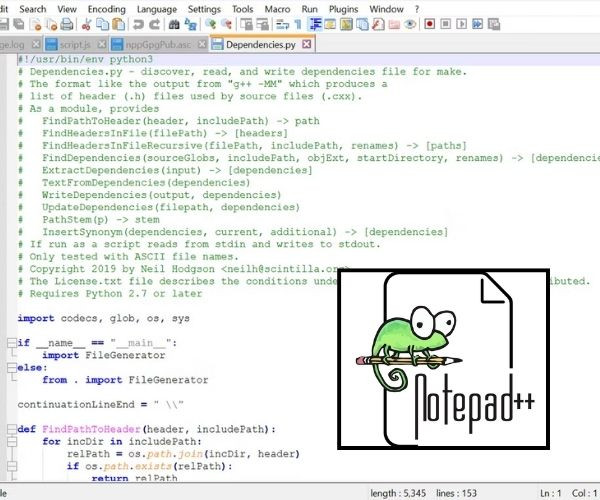The width and height of the screenshot is (600, 500).
Task: Open the Encoding menu
Action: click(106, 9)
